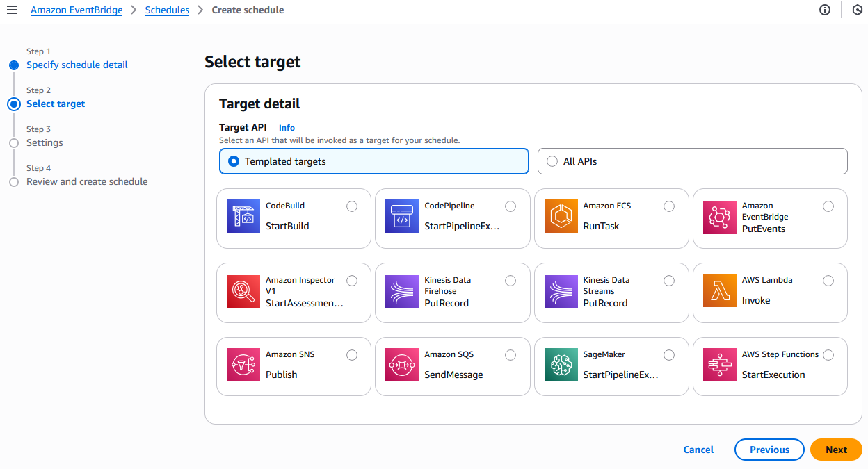This screenshot has height=469, width=868.
Task: Click the Amazon ECS RunTask icon
Action: pyautogui.click(x=561, y=216)
